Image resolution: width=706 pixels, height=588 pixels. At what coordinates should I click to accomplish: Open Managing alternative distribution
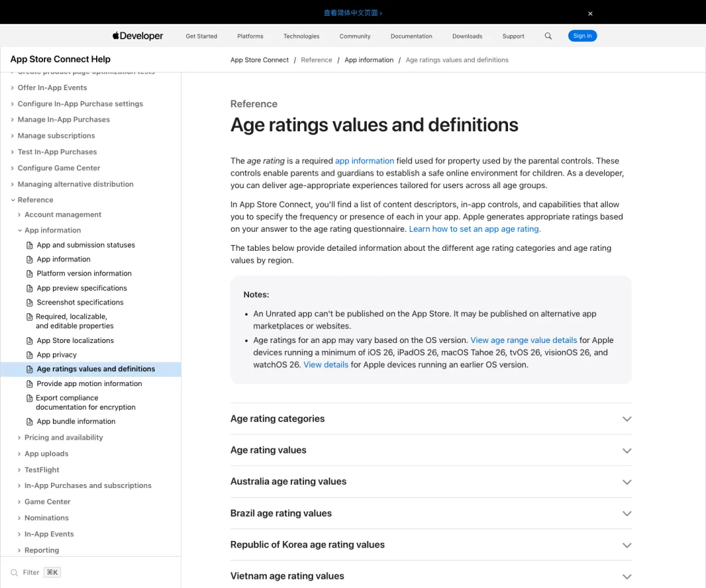(x=75, y=184)
